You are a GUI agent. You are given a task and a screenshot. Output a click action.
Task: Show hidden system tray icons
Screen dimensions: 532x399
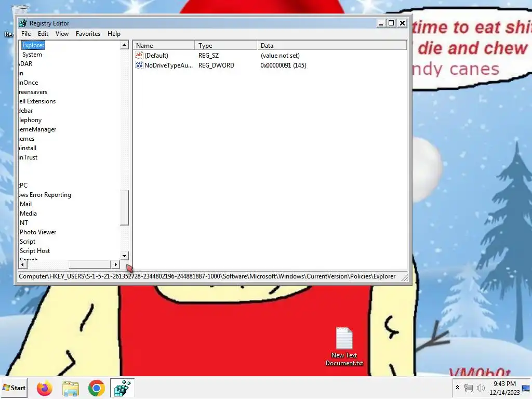point(457,387)
